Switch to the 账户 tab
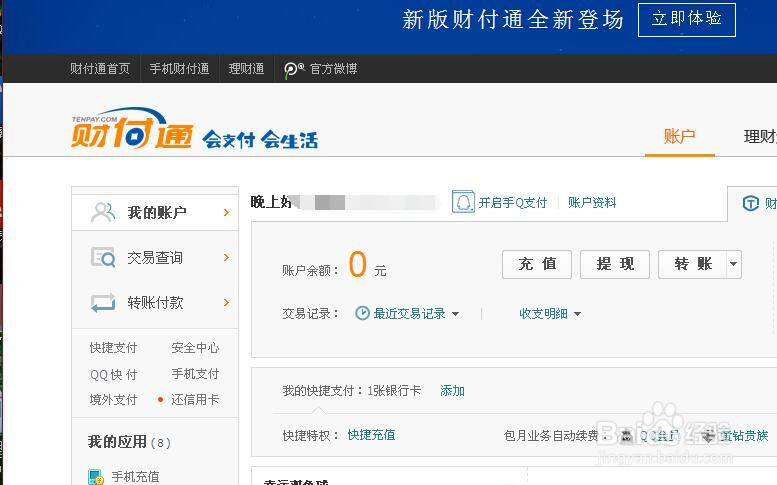The height and width of the screenshot is (485, 777). click(679, 136)
